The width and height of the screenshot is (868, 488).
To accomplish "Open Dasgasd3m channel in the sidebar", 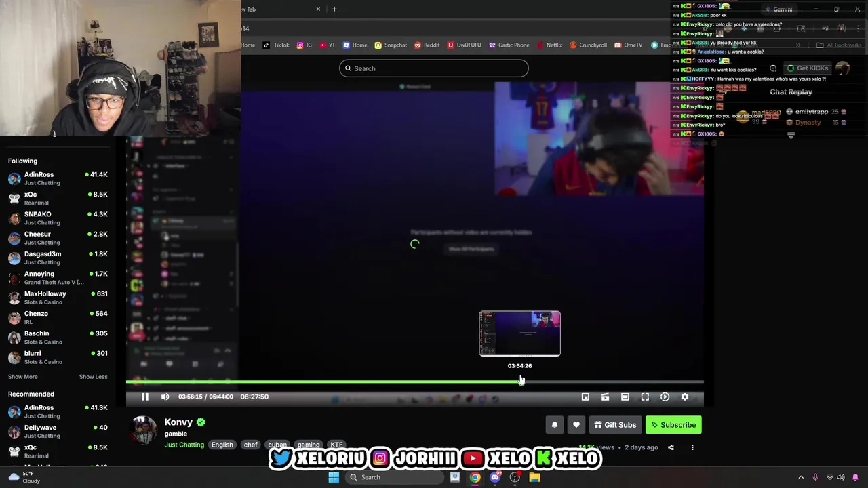I will (58, 258).
